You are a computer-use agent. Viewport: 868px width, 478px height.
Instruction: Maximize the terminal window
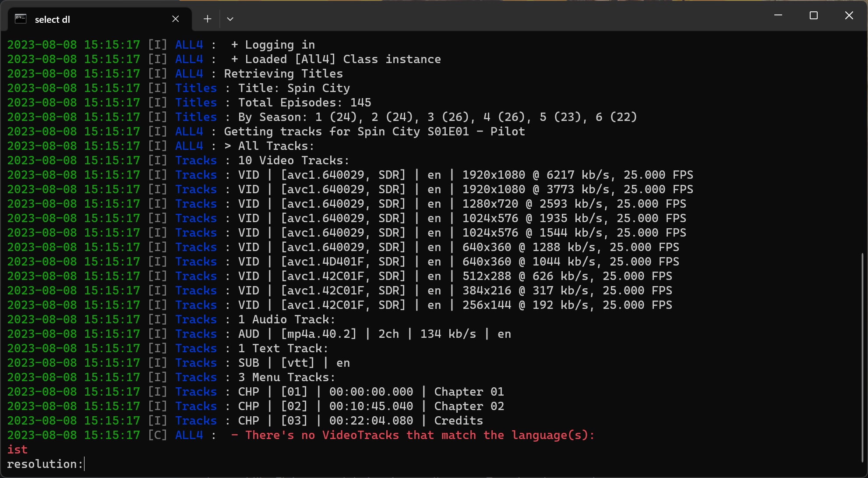tap(814, 15)
